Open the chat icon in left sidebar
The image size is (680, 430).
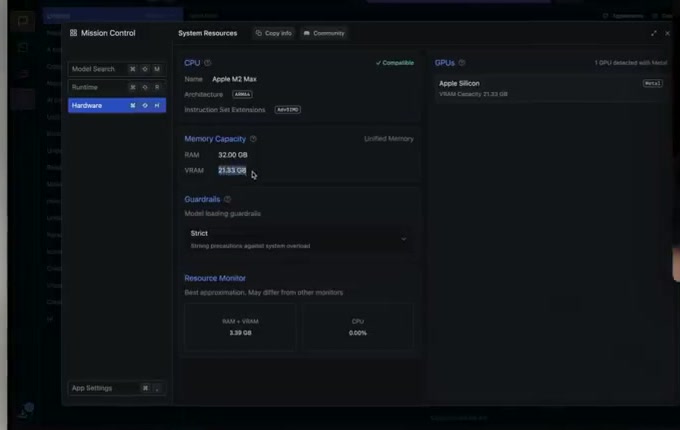click(23, 21)
